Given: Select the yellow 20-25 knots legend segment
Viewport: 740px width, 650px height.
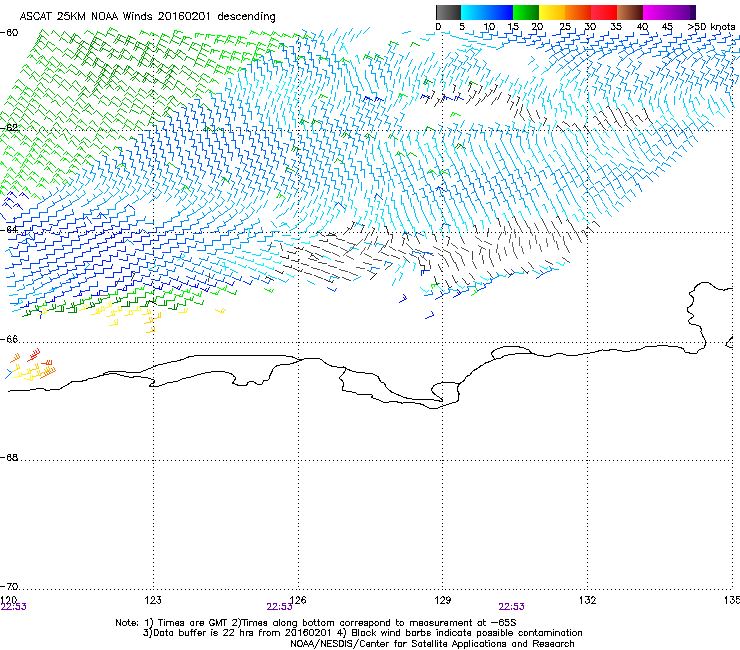Looking at the screenshot, I should click(x=552, y=12).
